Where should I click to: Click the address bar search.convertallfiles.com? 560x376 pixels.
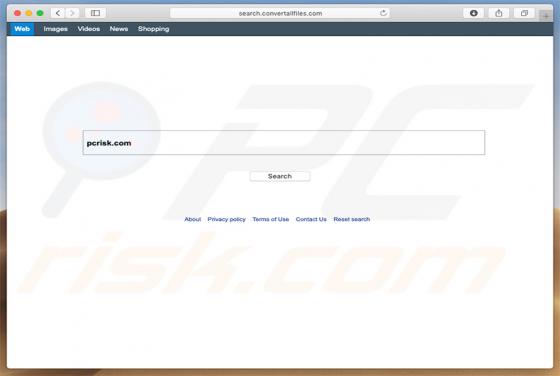point(280,13)
